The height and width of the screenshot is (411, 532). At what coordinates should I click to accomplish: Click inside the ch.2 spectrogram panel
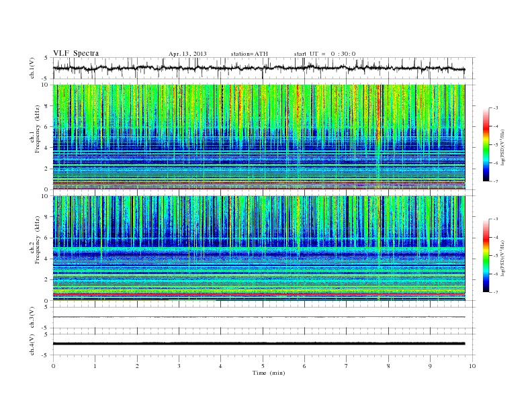click(259, 248)
